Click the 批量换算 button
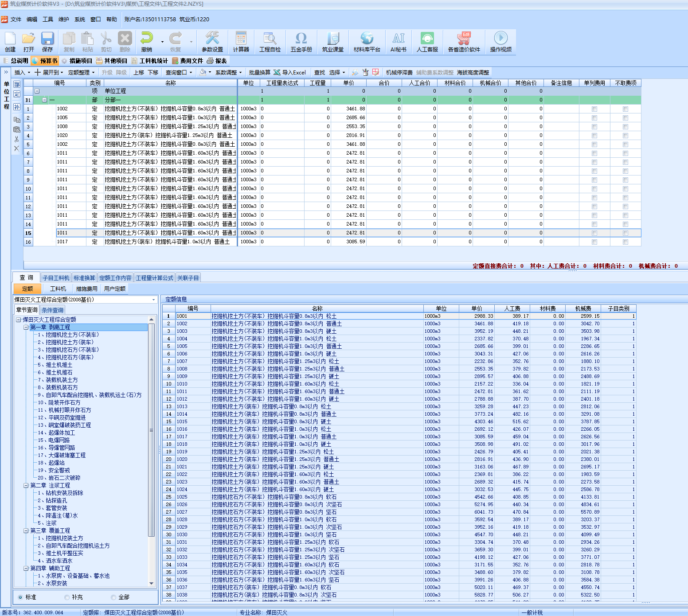The width and height of the screenshot is (688, 616). (x=259, y=72)
